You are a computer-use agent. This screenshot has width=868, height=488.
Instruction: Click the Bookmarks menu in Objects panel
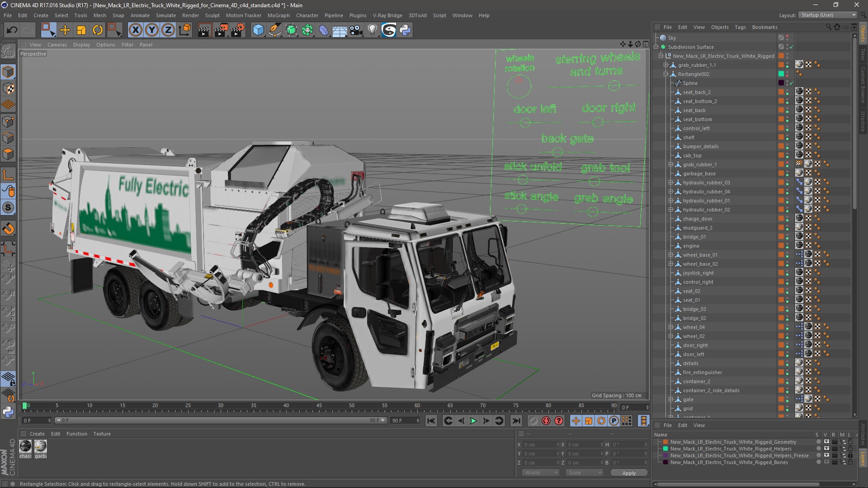pyautogui.click(x=764, y=27)
